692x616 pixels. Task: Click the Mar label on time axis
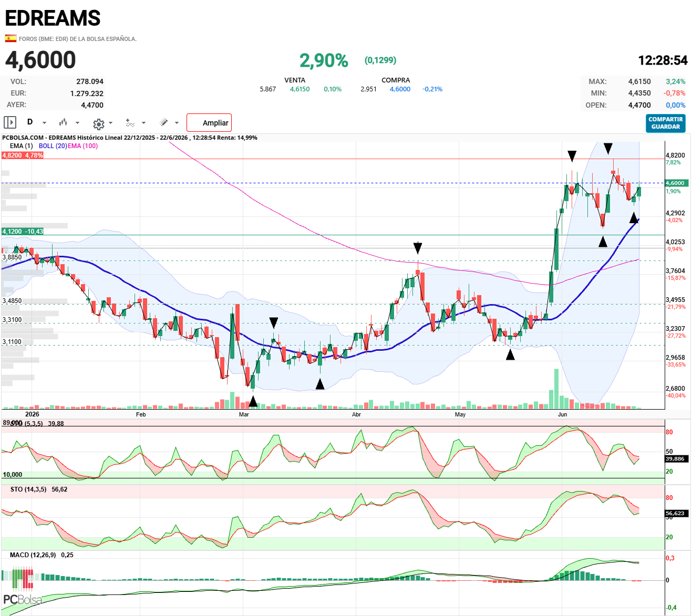pos(244,414)
